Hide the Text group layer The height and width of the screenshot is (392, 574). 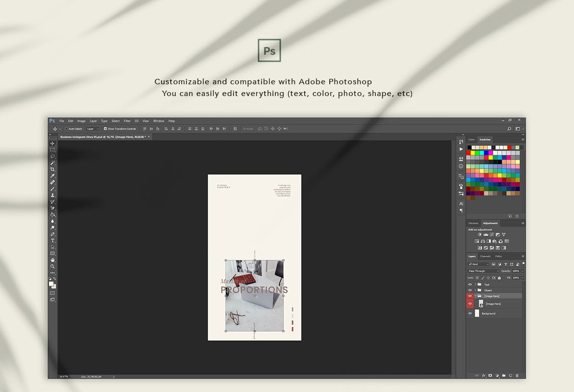coord(470,285)
